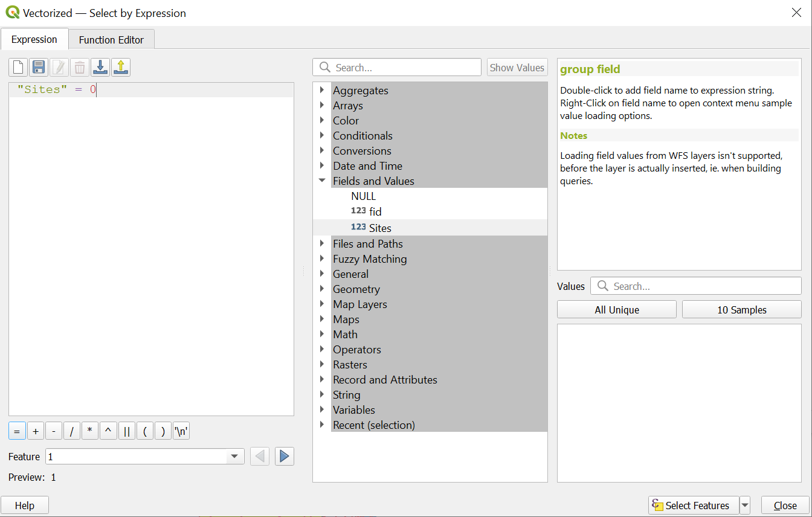Insert the string concatenation || operator

pos(126,431)
